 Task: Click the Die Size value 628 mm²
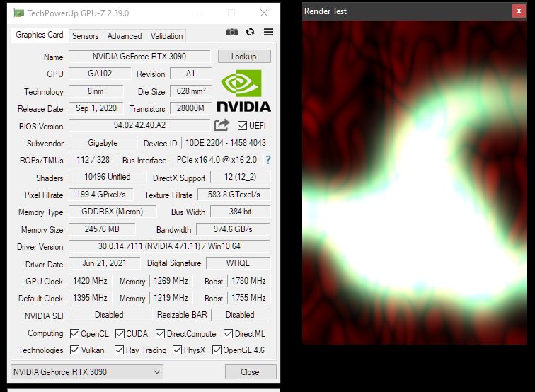(x=191, y=91)
